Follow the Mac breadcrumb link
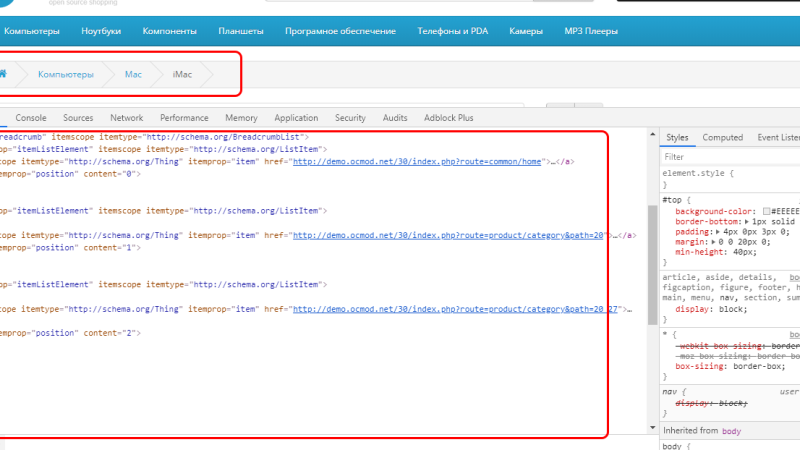 coord(133,74)
